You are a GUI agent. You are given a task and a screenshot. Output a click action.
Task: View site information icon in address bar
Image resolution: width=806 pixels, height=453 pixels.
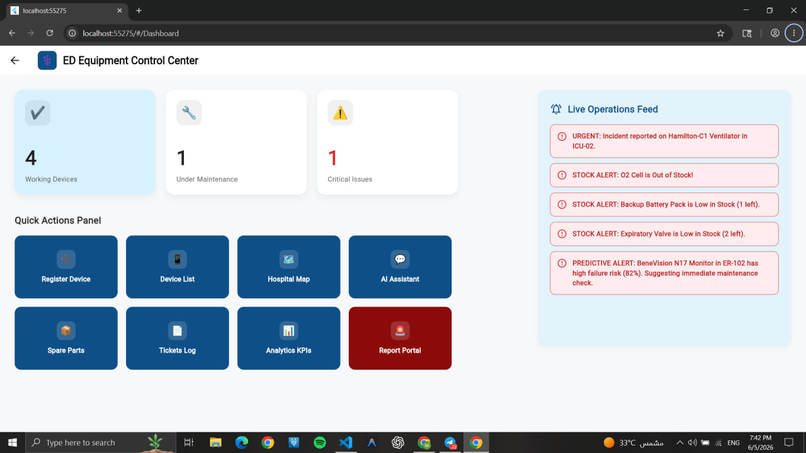72,33
